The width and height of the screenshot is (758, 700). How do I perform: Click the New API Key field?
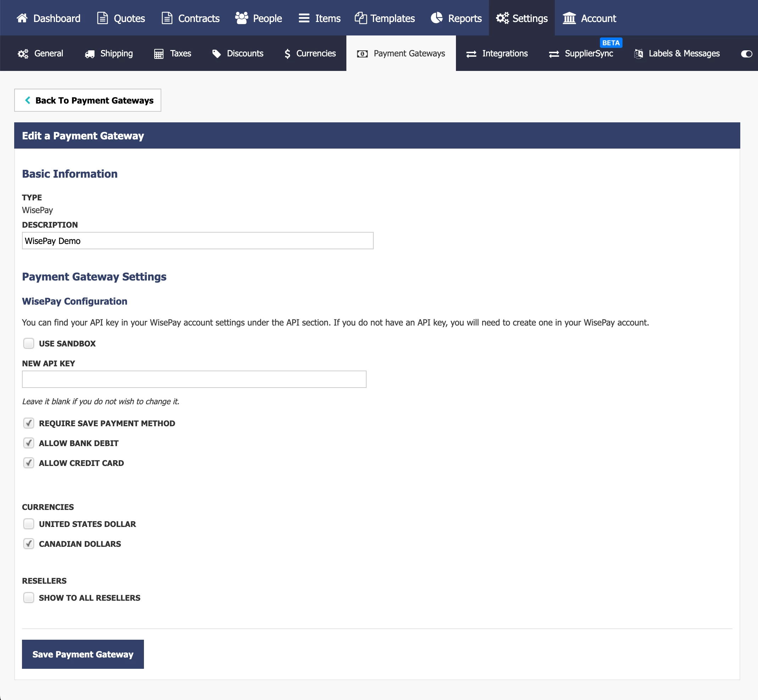(194, 379)
